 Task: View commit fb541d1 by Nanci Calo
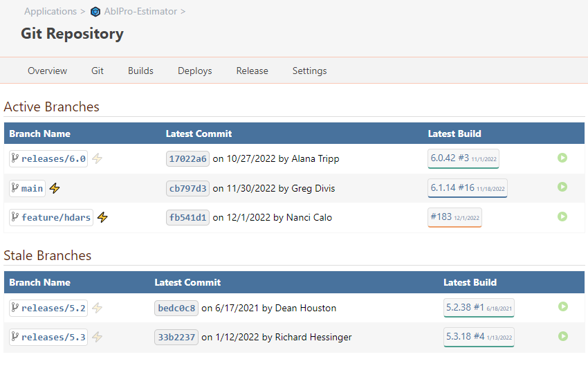coord(187,217)
